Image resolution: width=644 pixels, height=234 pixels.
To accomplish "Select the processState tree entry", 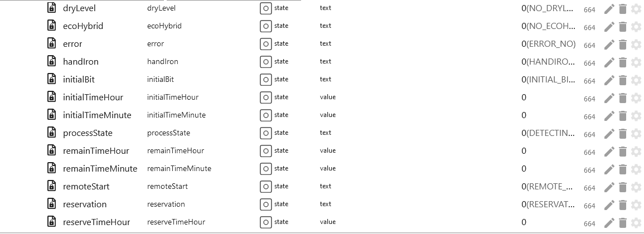I will [88, 133].
